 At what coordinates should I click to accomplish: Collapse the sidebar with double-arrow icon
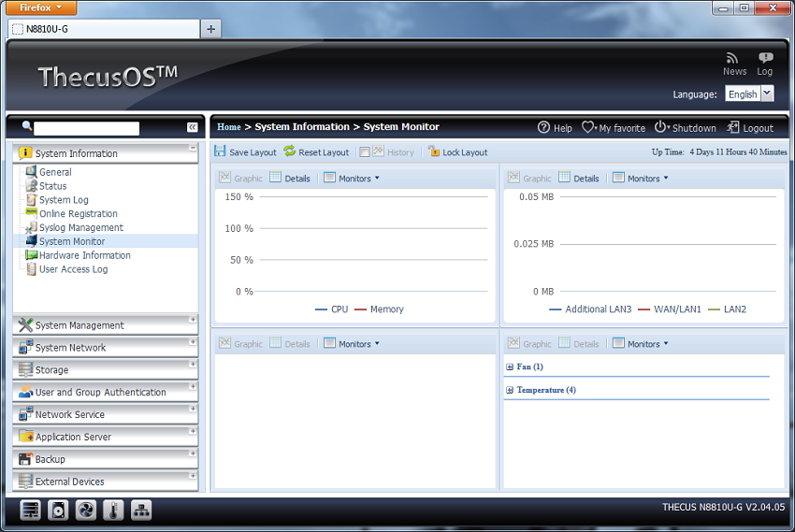pyautogui.click(x=192, y=127)
